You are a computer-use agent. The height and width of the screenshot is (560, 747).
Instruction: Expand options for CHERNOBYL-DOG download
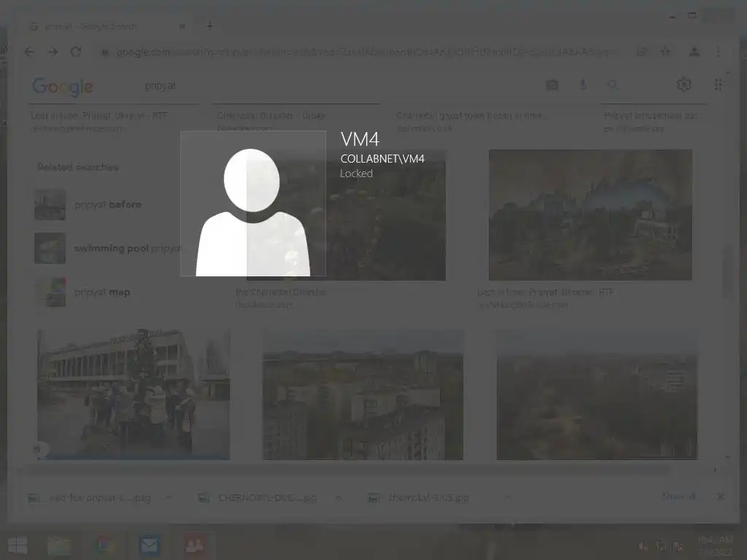tap(338, 497)
